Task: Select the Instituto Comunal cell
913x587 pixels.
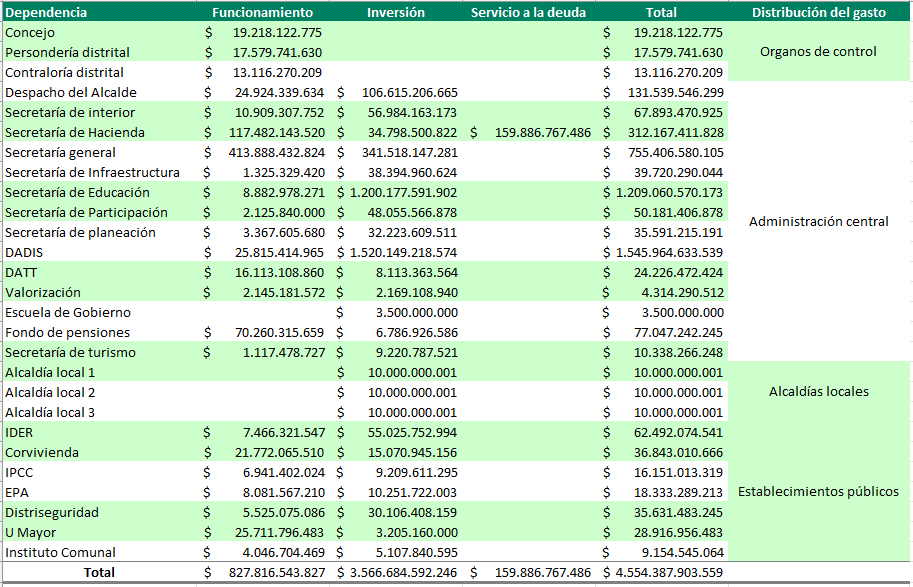Action: [60, 552]
